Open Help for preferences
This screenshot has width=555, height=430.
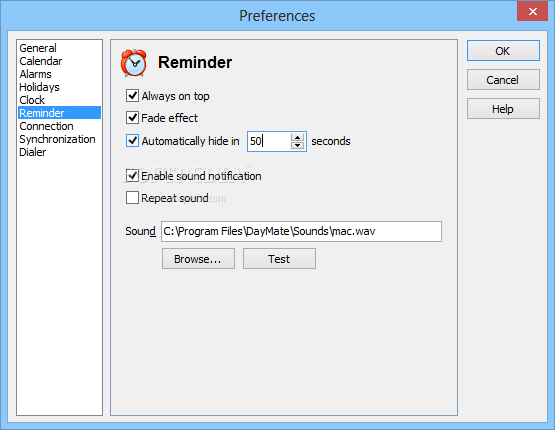click(x=503, y=109)
